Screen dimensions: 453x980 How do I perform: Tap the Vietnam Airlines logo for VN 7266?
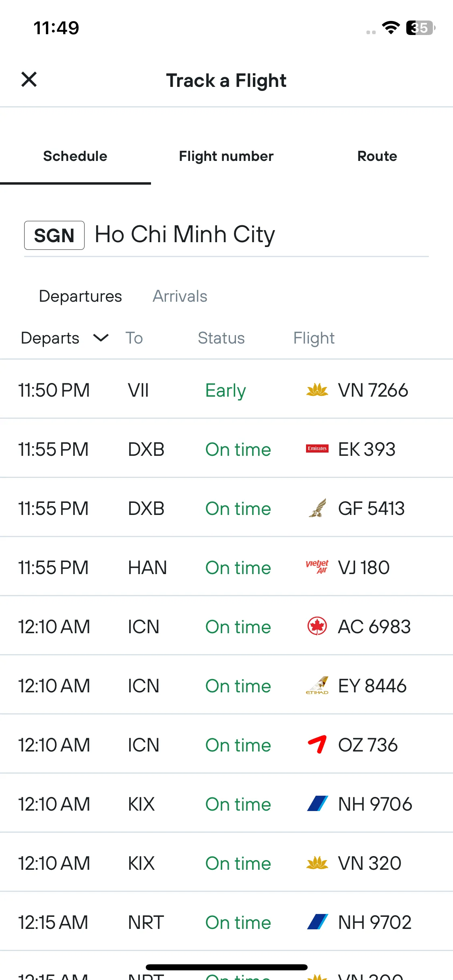(x=317, y=390)
